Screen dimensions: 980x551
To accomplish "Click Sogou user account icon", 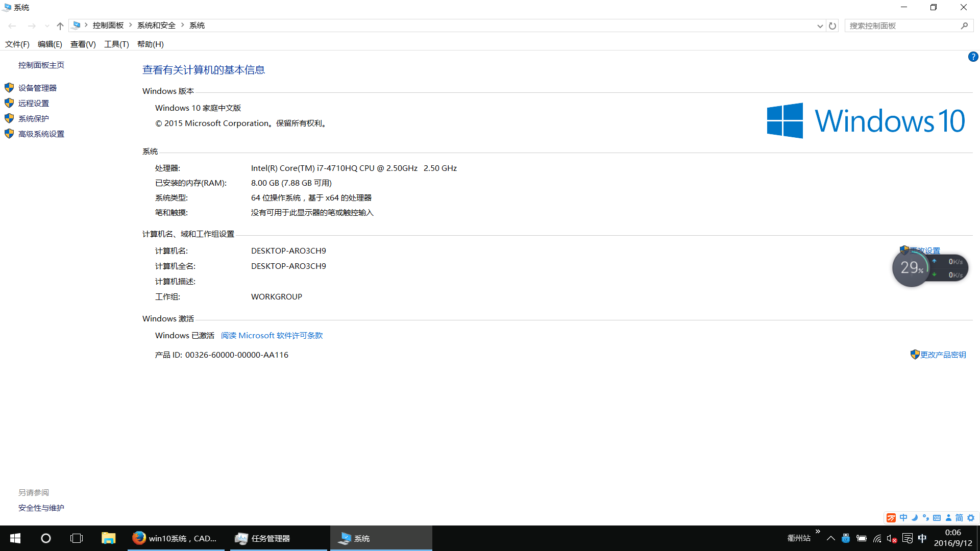I will [x=948, y=518].
